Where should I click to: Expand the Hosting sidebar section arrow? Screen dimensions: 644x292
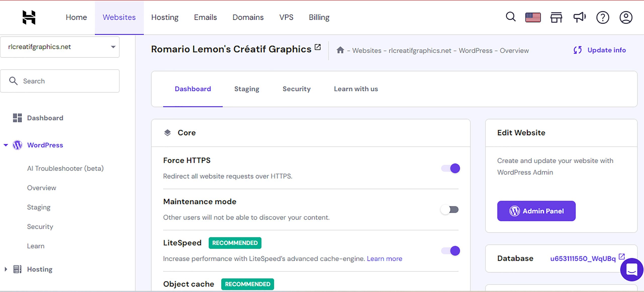click(6, 269)
